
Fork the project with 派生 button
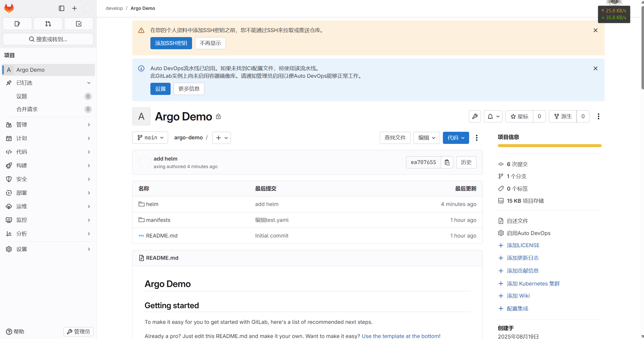coord(563,116)
